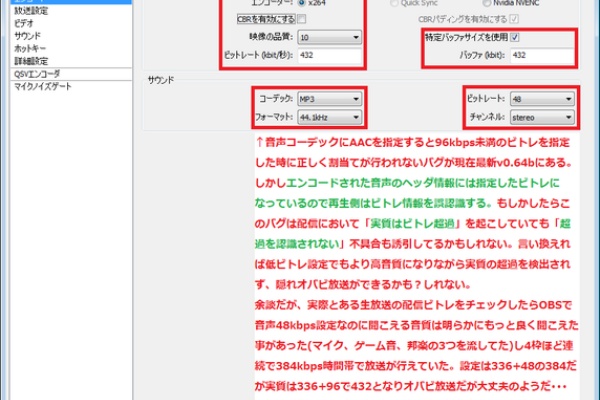
Task: Select サウンド in the settings sidebar
Action: 27,36
